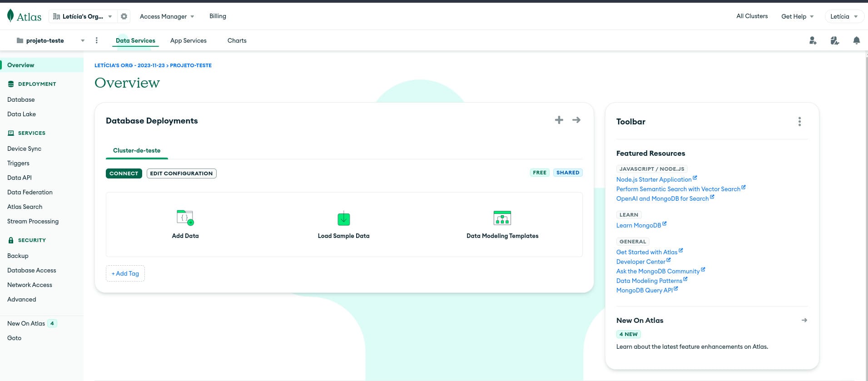
Task: Click invite user icon in project bar
Action: click(x=813, y=41)
